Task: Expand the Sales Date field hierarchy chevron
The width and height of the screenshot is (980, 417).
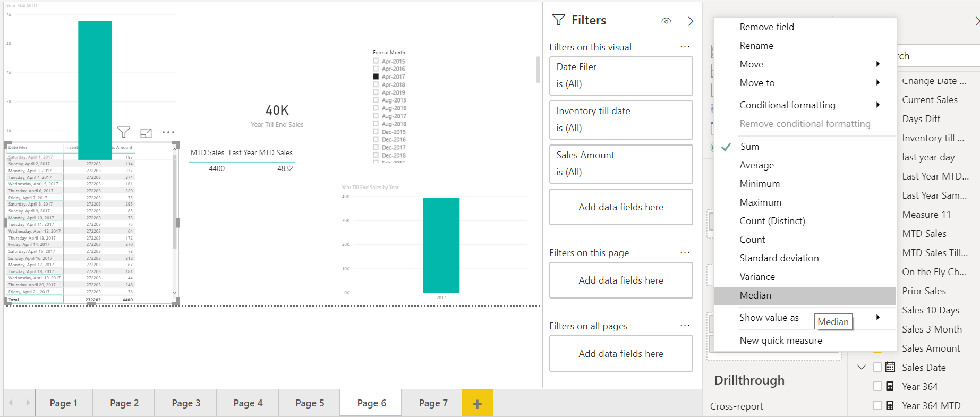Action: (x=862, y=367)
